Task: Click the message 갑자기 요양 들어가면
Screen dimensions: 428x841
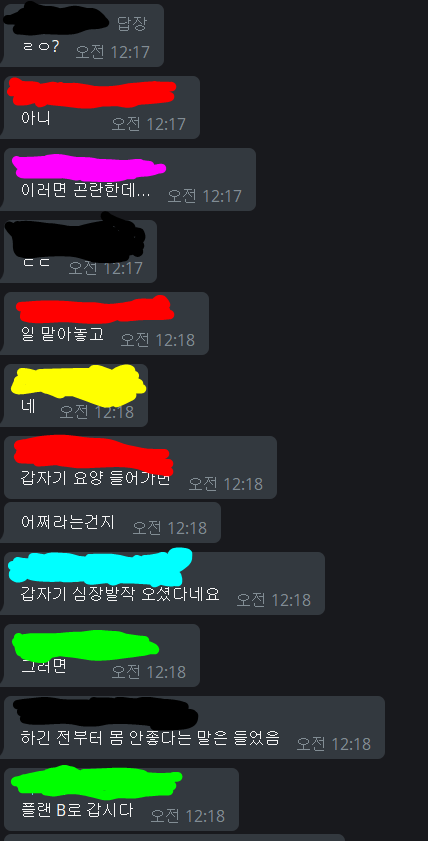Action: [x=95, y=478]
